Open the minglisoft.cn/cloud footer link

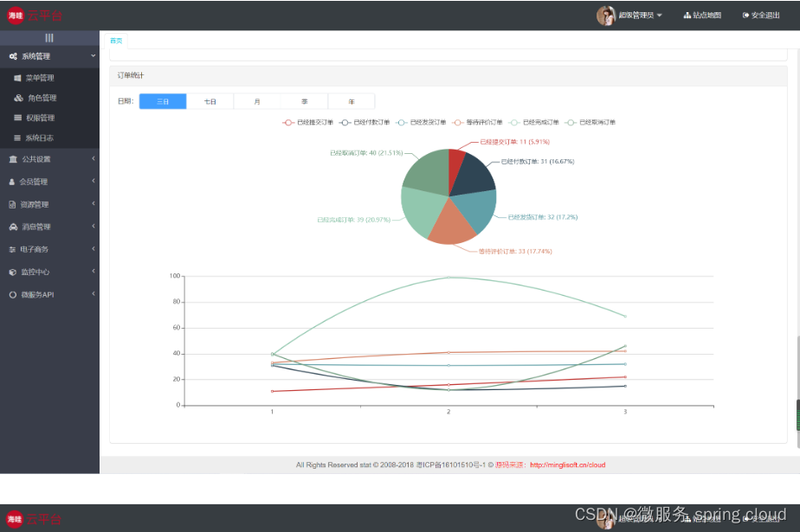tap(567, 465)
